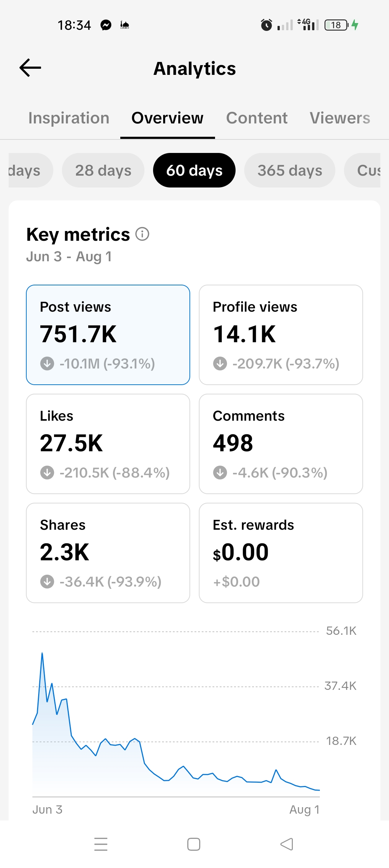Select the Profile views metric card
389x868 pixels.
pyautogui.click(x=281, y=335)
